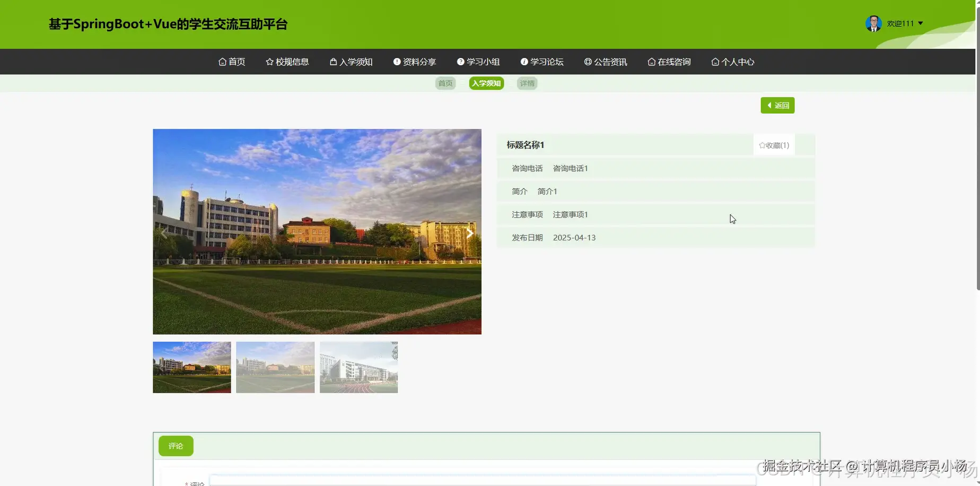Go to the 公告资讯 page

click(606, 62)
